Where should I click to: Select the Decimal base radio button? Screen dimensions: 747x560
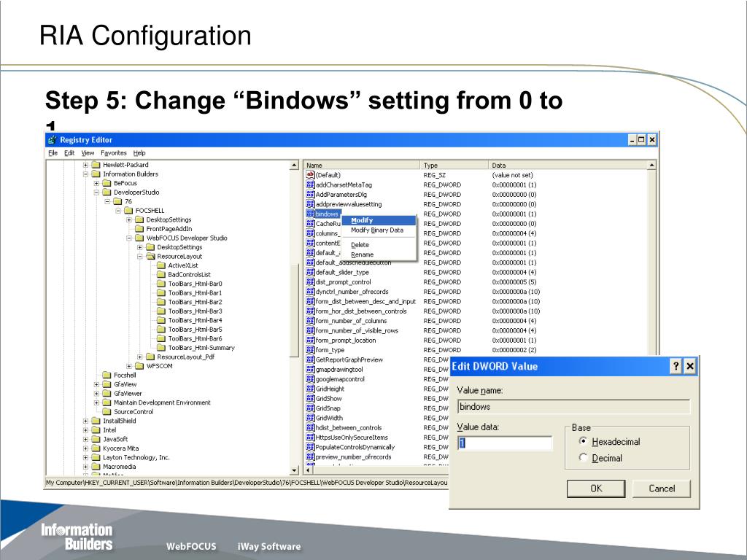coord(583,458)
